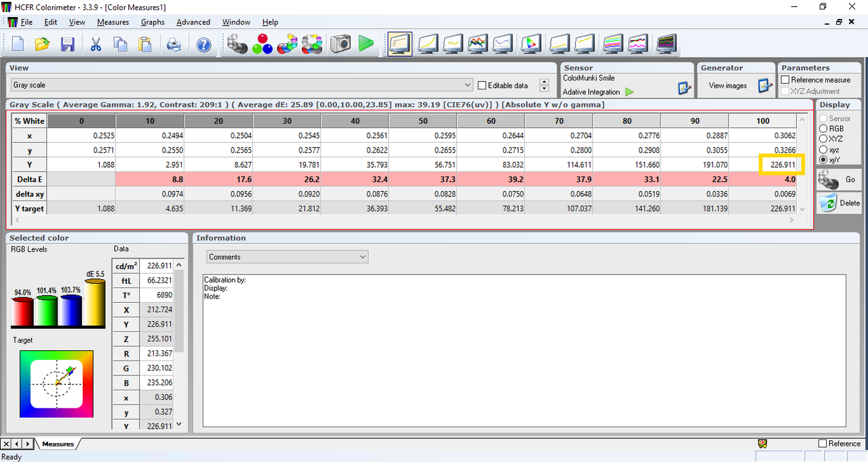Create a new document with toolbar icon

(x=18, y=45)
